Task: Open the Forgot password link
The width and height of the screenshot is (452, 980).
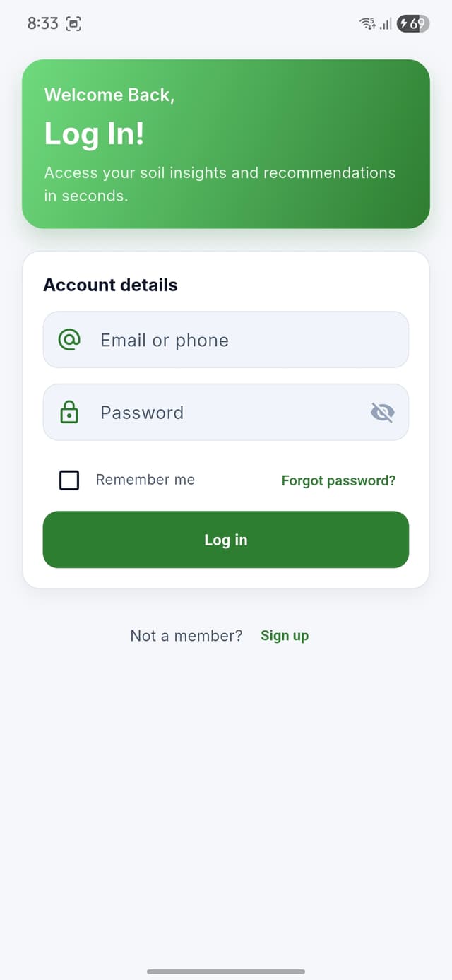Action: coord(338,480)
